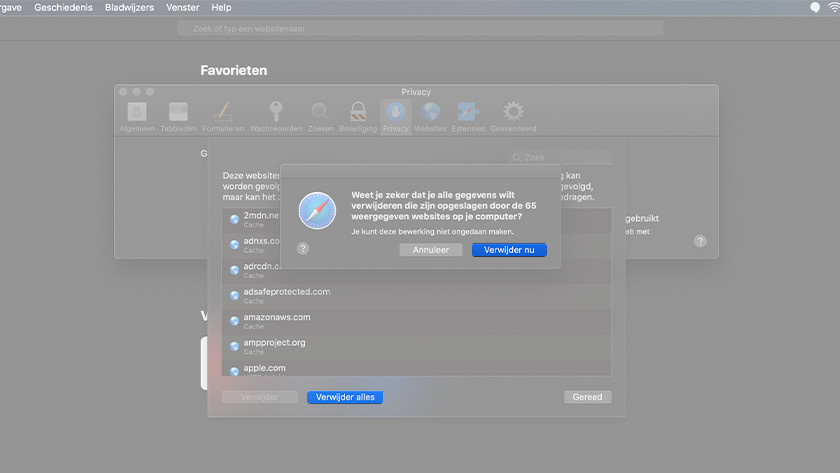Viewport: 840px width, 473px height.
Task: Click the dimmed Verwijder button
Action: pos(260,397)
